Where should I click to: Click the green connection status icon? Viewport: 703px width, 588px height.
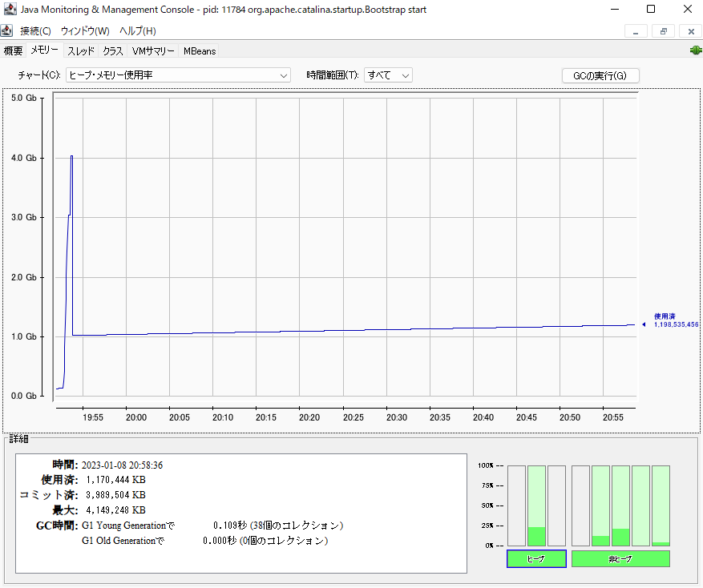click(x=694, y=50)
